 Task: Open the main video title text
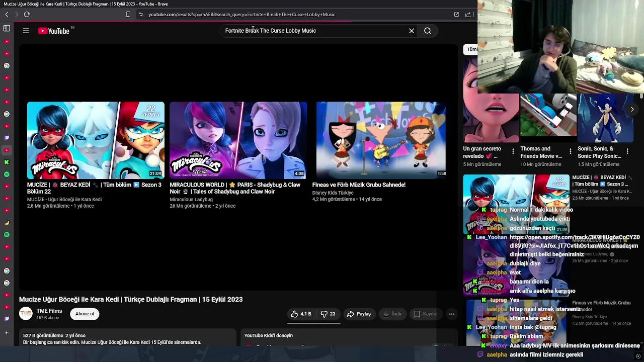click(131, 299)
